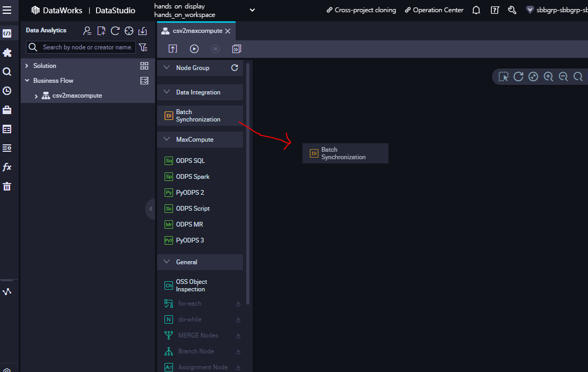Zoom out on the canvas
This screenshot has height=372, width=588.
pos(563,76)
